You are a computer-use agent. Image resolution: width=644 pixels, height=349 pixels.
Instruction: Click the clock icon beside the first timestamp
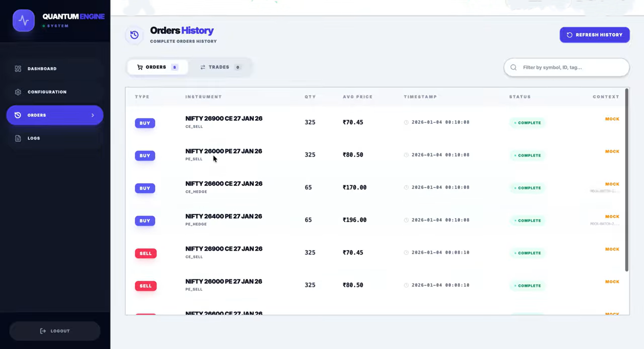coord(406,122)
